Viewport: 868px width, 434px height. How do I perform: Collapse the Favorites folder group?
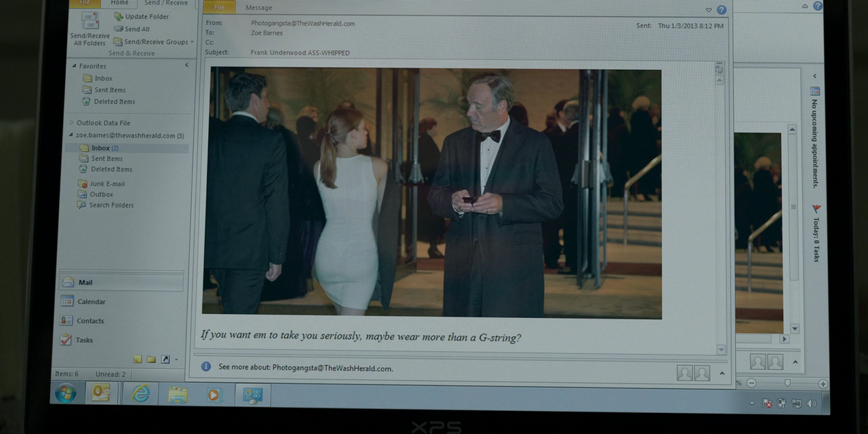[x=75, y=66]
